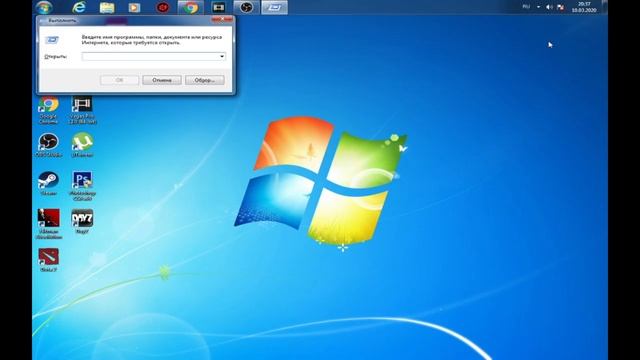Click the red round taskbar icon
This screenshot has height=360, width=640.
162,7
